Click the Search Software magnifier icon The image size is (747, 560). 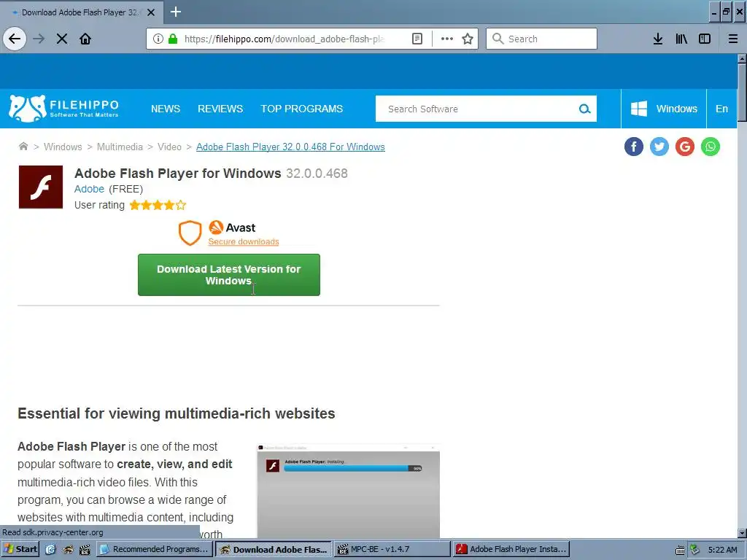pyautogui.click(x=584, y=109)
